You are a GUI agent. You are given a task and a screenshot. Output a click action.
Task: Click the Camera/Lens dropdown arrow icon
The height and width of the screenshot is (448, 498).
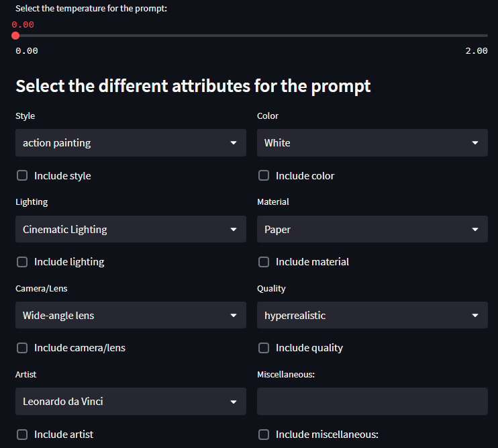coord(234,316)
